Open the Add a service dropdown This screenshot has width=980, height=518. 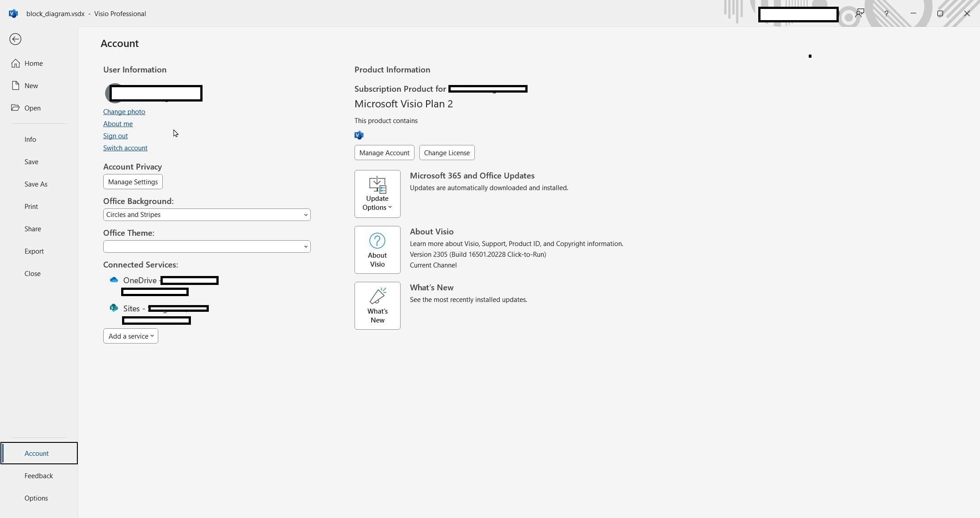131,336
